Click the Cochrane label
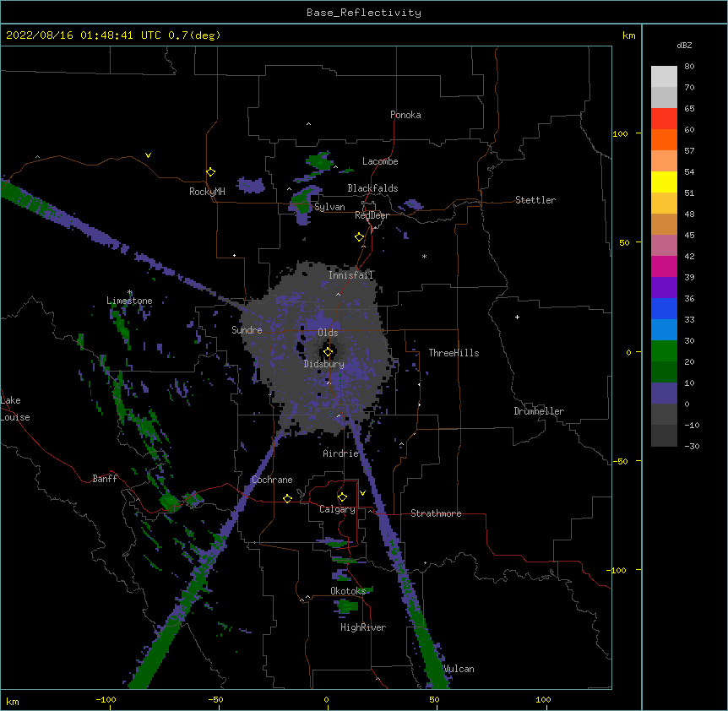The image size is (728, 711). tap(272, 480)
